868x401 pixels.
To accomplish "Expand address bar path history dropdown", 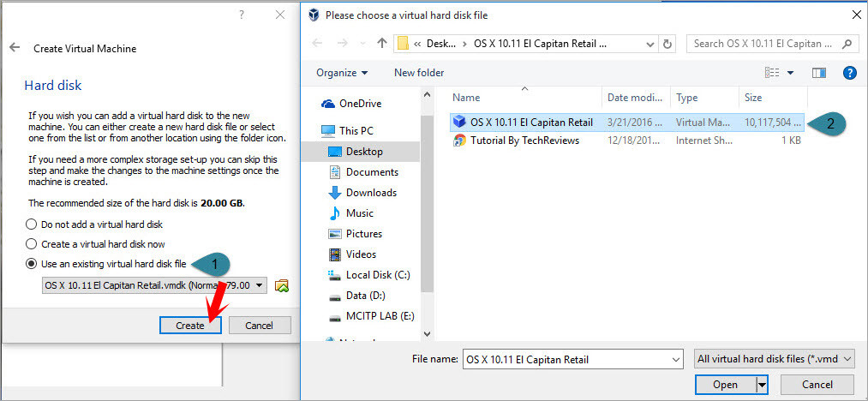I will click(650, 43).
